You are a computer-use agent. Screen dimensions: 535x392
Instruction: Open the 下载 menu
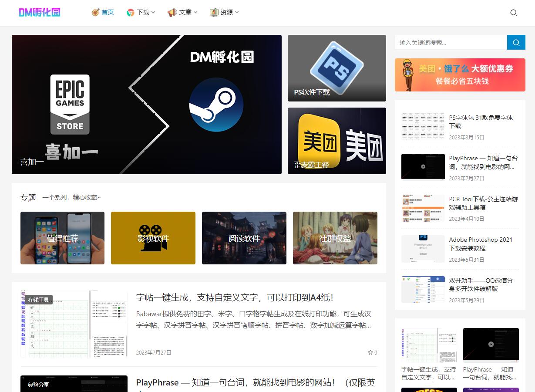[143, 12]
